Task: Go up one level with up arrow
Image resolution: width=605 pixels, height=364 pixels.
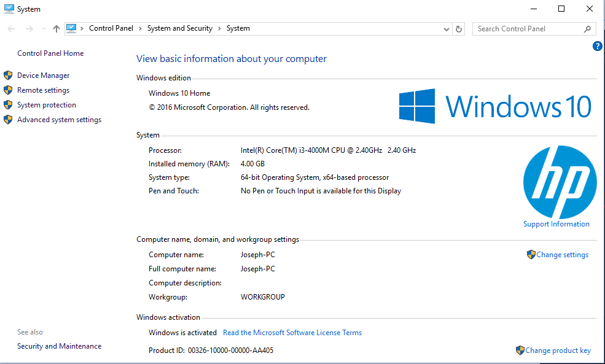Action: (57, 29)
